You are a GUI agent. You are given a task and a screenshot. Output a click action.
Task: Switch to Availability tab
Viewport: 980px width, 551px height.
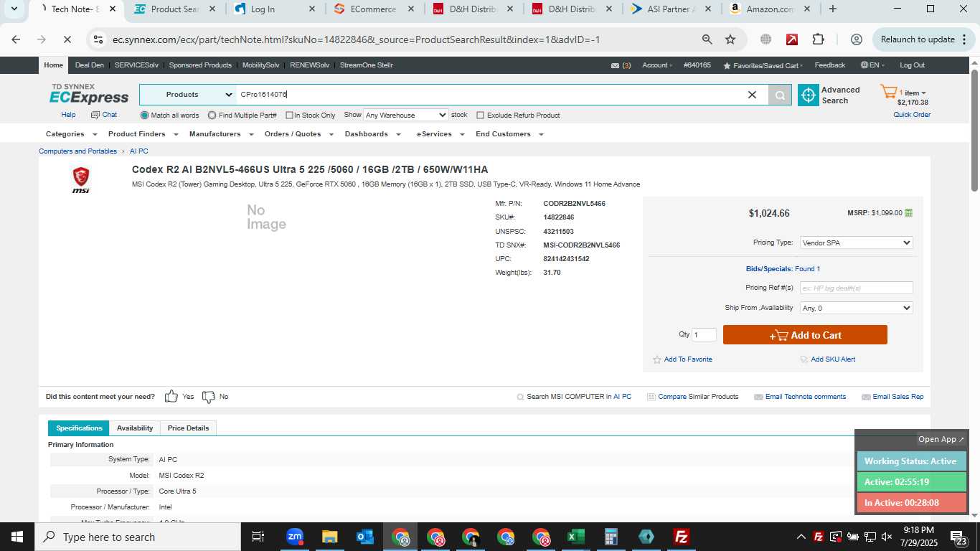(135, 428)
